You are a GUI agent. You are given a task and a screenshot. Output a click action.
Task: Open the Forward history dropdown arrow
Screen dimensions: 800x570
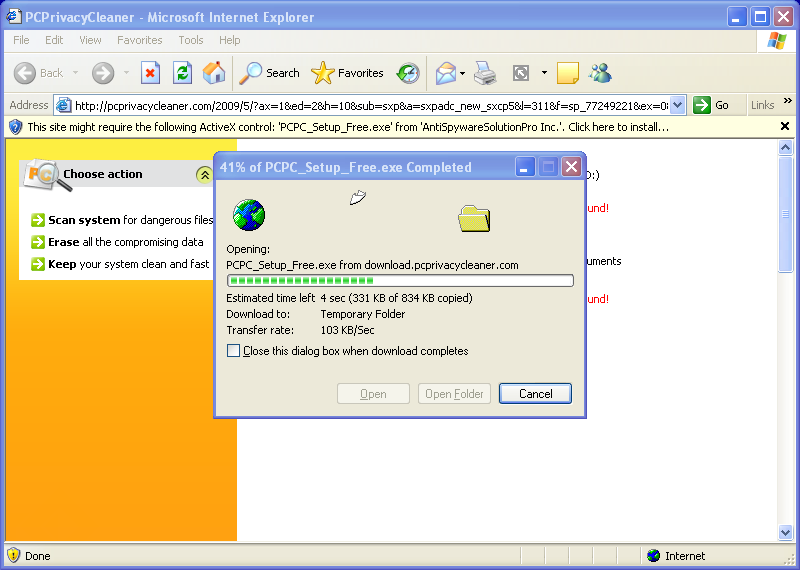pyautogui.click(x=126, y=73)
